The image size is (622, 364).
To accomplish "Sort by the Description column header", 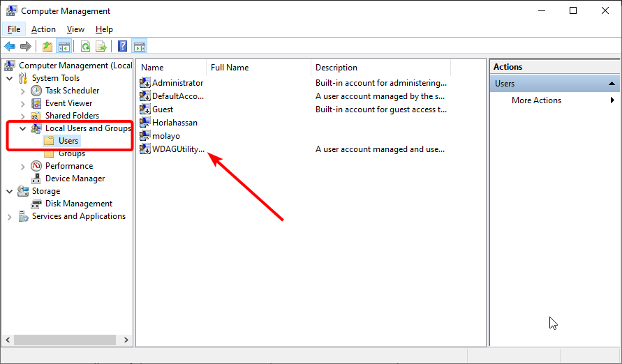I will [381, 68].
